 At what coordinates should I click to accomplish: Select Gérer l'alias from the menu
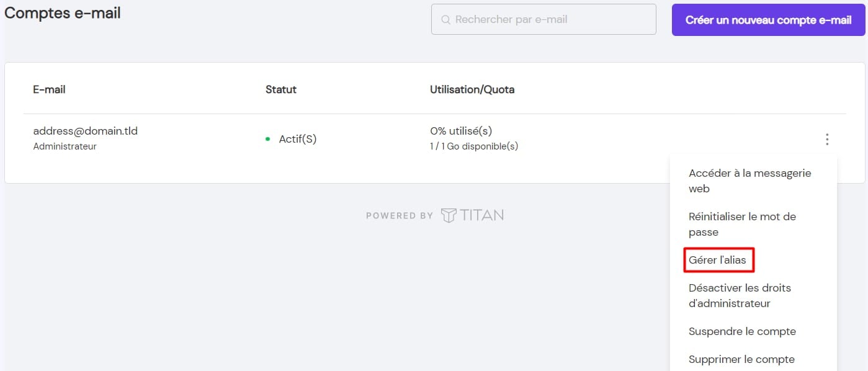click(x=718, y=260)
